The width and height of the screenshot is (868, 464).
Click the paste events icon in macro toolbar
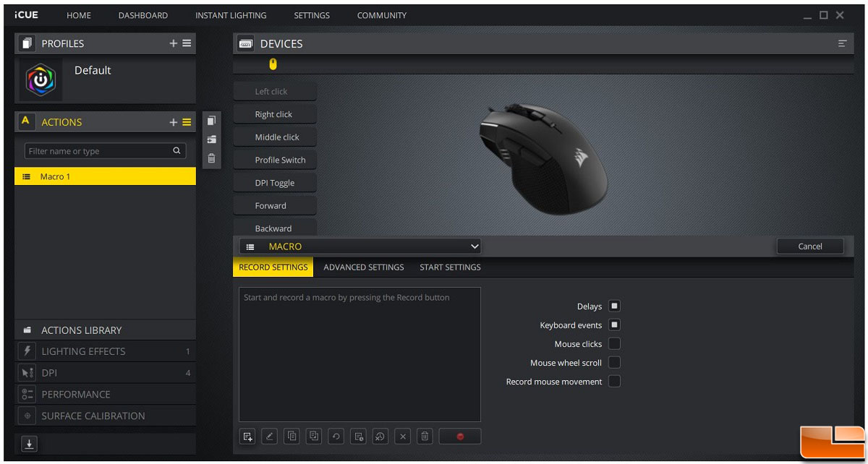click(x=314, y=436)
